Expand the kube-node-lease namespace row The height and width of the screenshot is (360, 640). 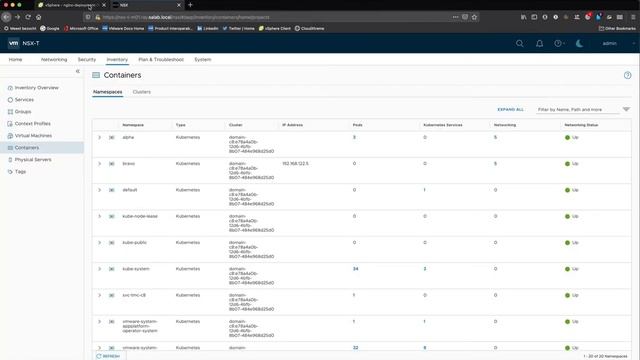99,216
